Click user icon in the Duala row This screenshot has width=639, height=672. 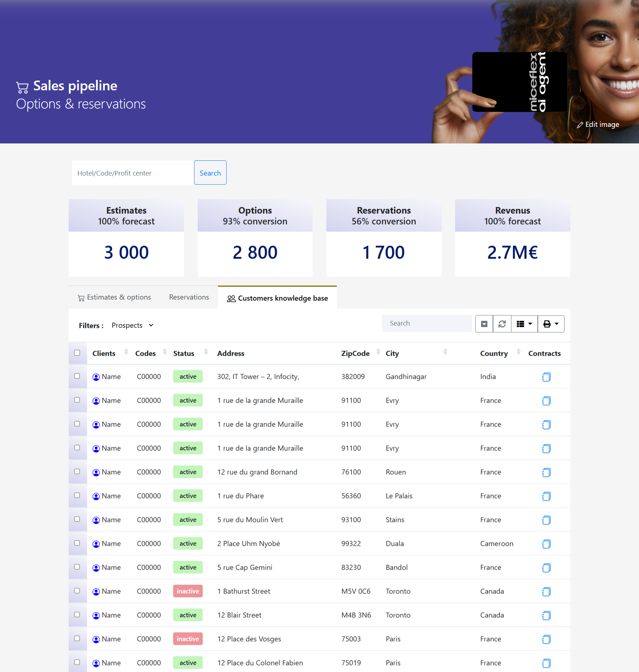96,544
